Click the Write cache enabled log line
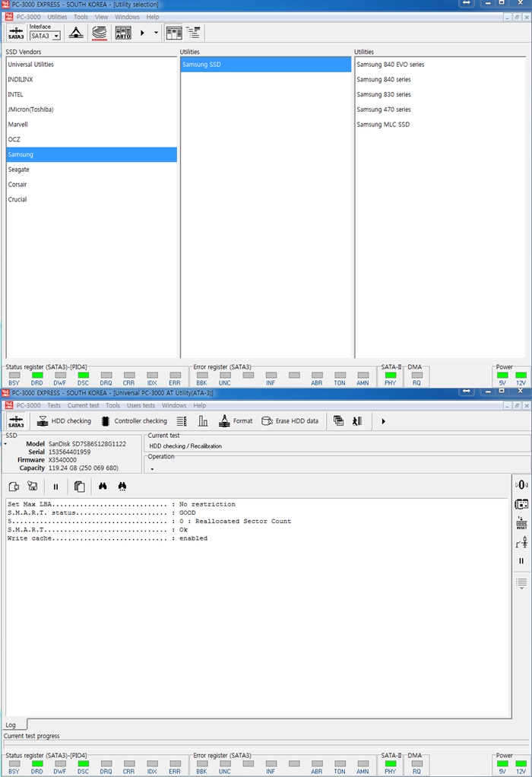 pos(107,538)
